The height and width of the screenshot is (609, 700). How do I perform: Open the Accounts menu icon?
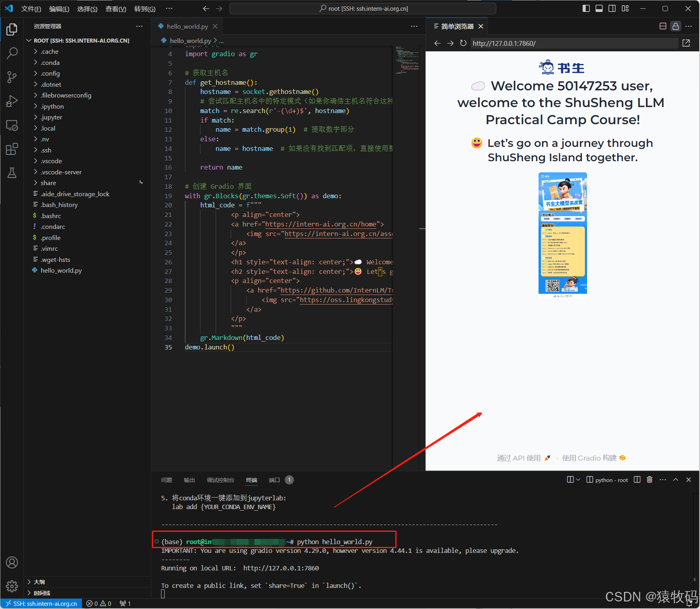click(x=12, y=562)
